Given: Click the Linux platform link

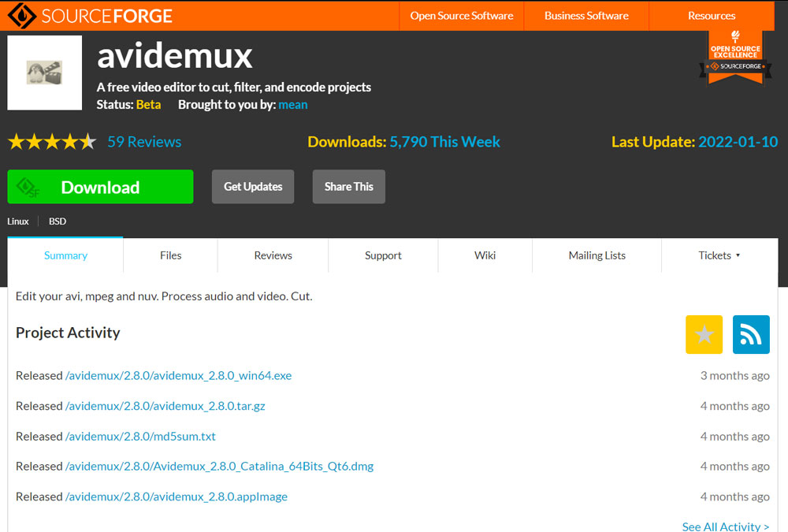Looking at the screenshot, I should pos(18,221).
